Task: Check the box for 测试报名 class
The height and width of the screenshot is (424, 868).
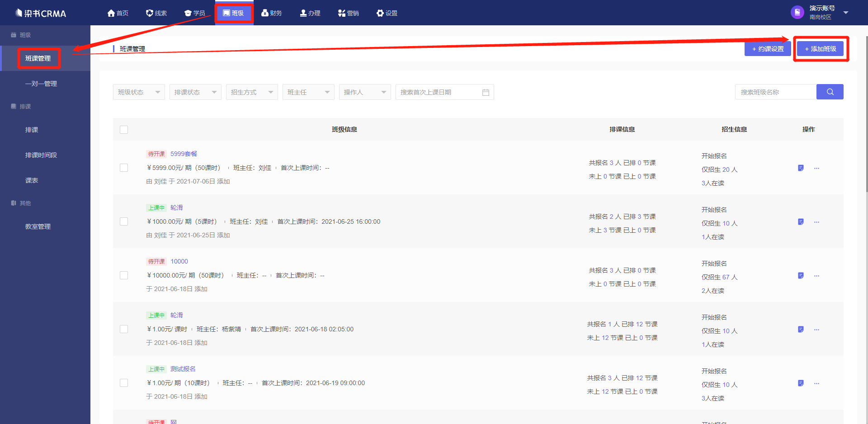Action: point(124,383)
